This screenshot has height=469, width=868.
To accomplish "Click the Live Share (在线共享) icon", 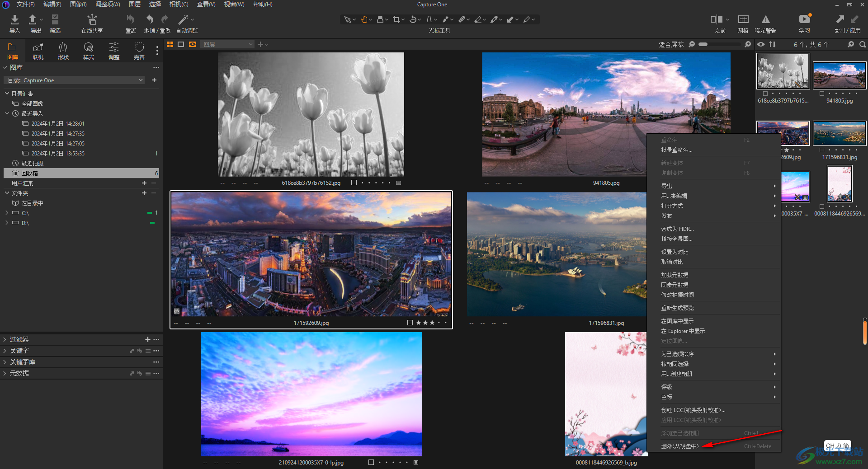I will (92, 20).
